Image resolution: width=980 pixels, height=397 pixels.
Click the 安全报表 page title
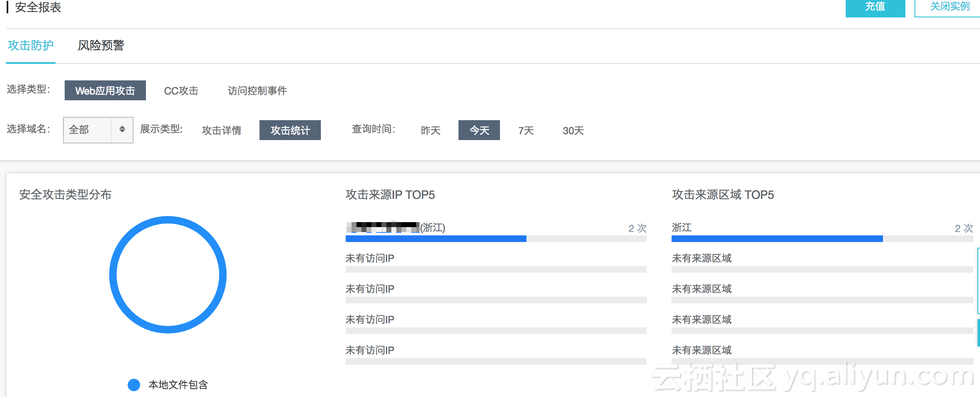[x=38, y=7]
